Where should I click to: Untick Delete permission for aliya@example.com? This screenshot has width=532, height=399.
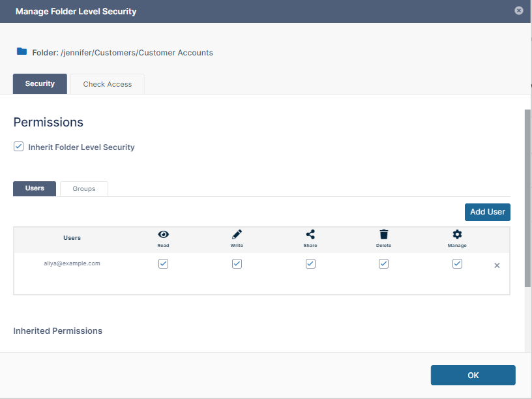click(384, 264)
